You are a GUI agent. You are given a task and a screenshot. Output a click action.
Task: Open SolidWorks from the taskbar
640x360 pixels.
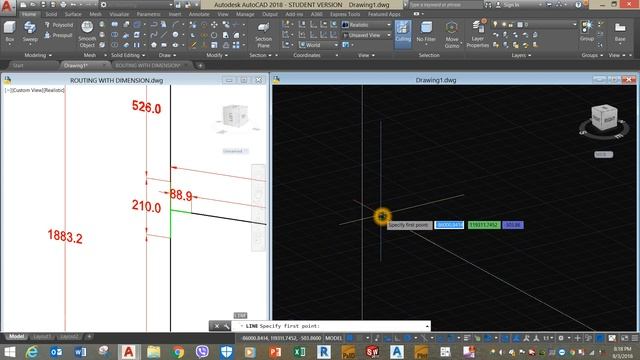(372, 351)
